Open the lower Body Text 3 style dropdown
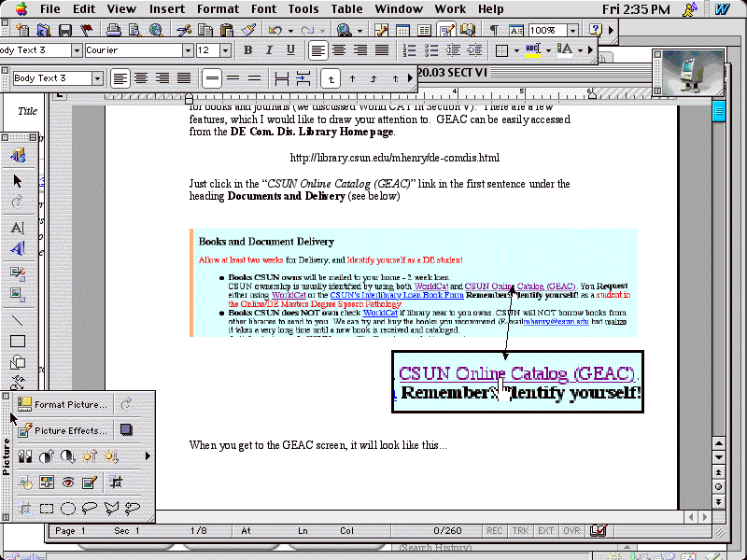Screen dimensions: 747x560 pos(98,78)
